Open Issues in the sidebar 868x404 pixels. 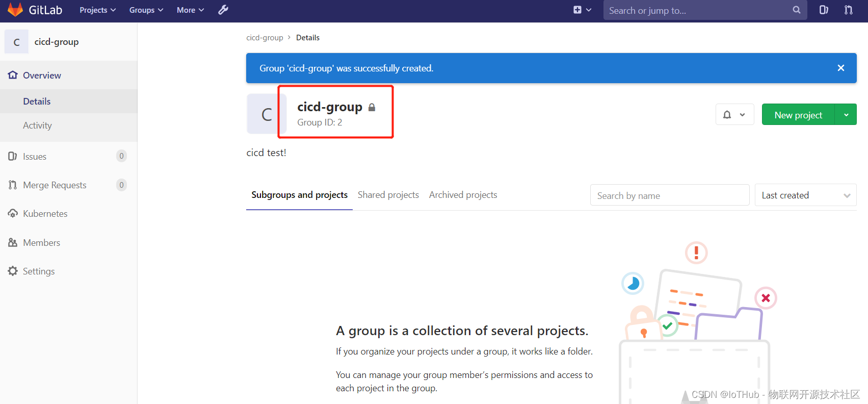pos(68,156)
